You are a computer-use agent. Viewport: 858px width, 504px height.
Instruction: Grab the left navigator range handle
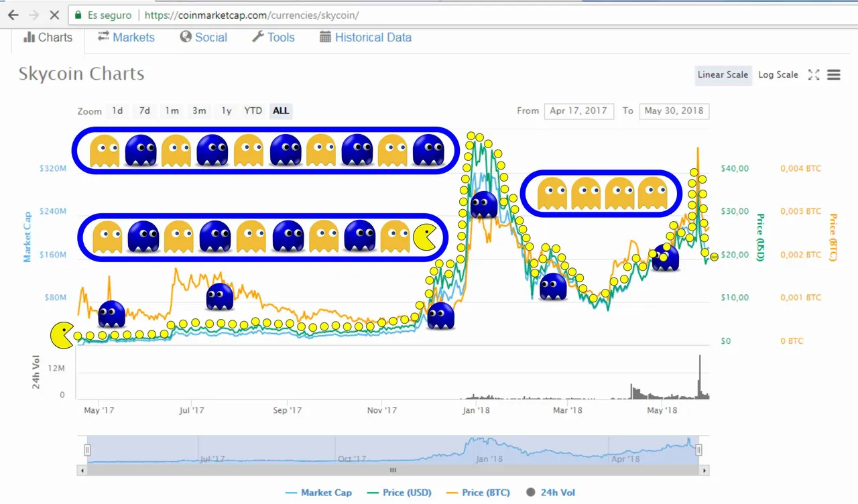(87, 450)
